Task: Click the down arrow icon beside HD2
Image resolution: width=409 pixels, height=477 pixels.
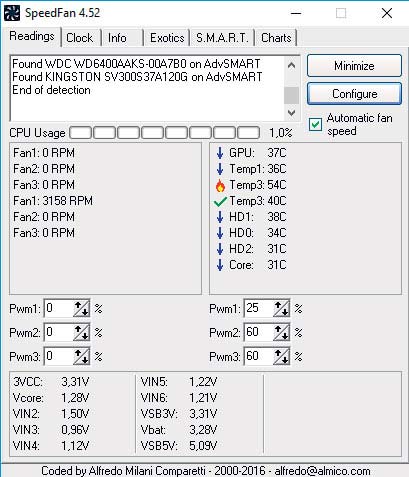Action: click(x=220, y=249)
